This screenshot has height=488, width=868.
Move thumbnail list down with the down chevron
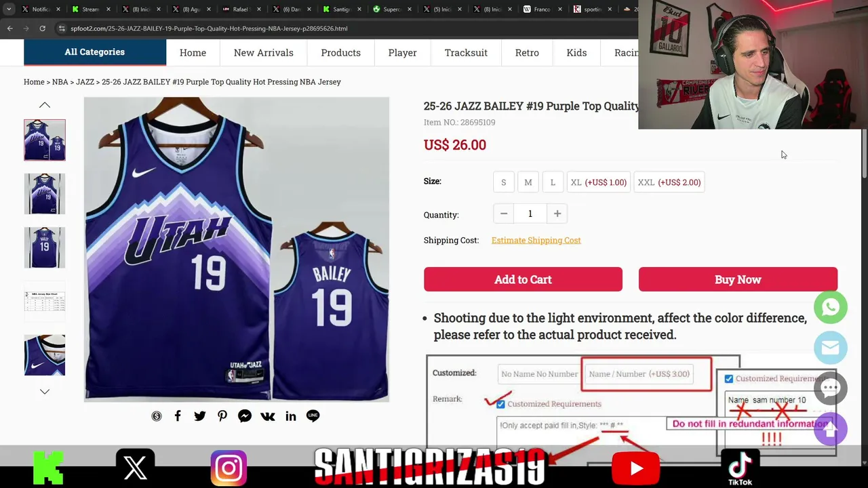click(x=45, y=392)
